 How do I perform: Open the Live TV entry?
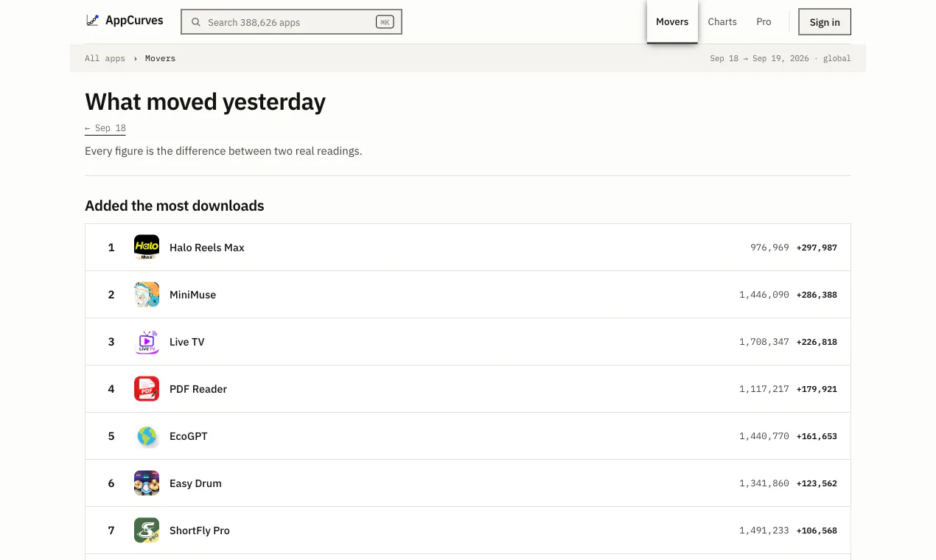[468, 342]
